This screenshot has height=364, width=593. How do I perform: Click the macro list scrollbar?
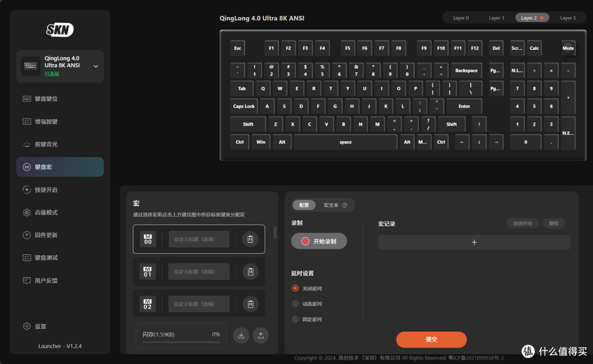pyautogui.click(x=275, y=233)
